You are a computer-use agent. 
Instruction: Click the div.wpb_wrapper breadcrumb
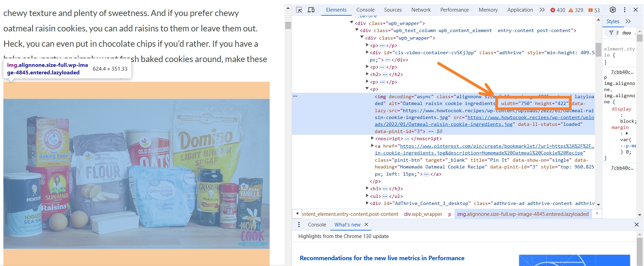(423, 214)
